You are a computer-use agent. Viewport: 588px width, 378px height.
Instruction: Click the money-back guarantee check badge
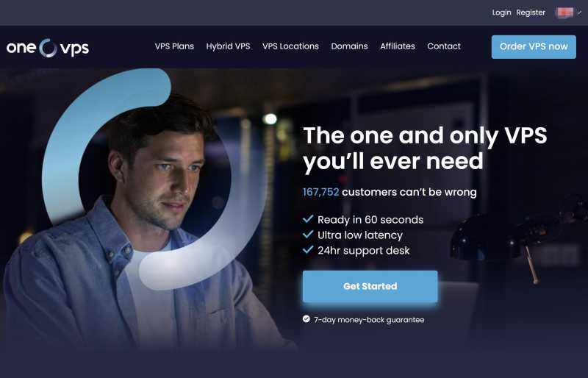click(x=306, y=319)
